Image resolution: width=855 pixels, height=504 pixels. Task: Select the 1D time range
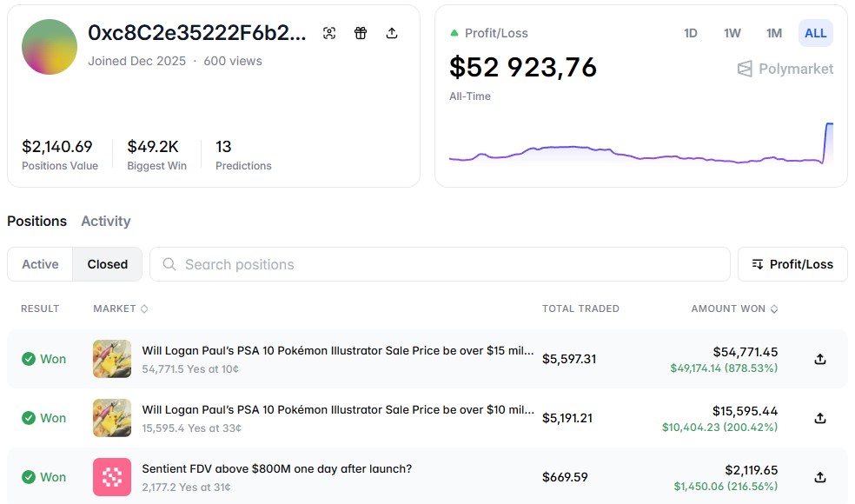(690, 33)
